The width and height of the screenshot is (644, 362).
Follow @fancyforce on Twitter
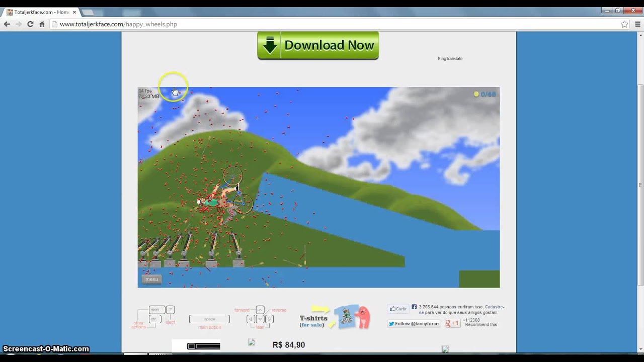click(x=414, y=324)
